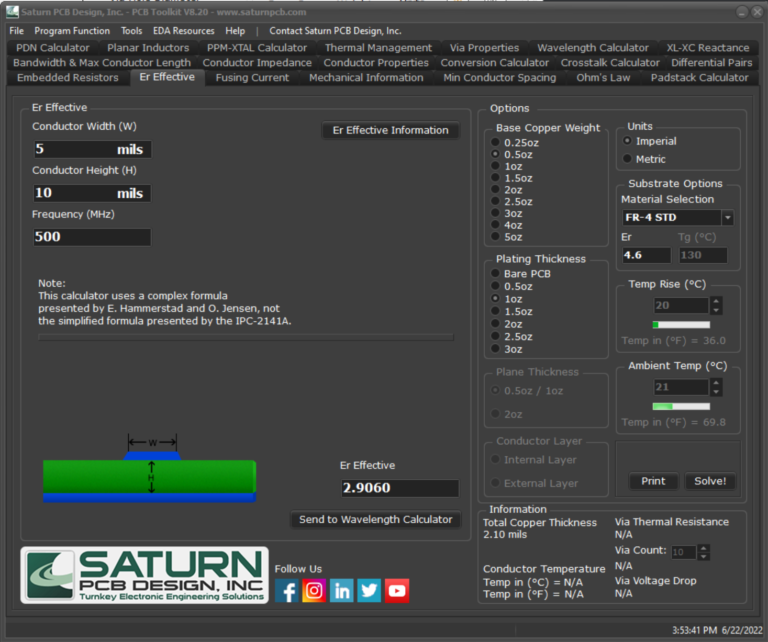Click the Frequency (MHz) input field
This screenshot has width=768, height=642.
pos(92,237)
